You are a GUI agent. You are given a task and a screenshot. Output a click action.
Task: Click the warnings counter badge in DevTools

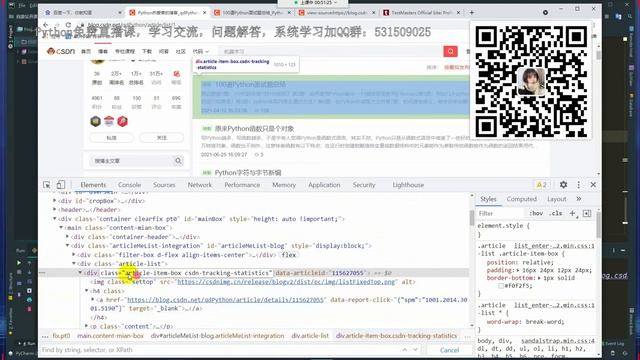[x=541, y=185]
